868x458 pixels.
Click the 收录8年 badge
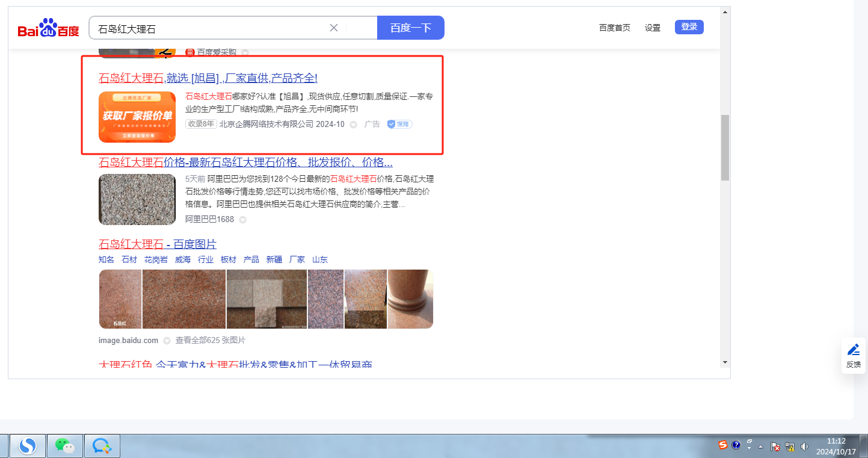click(201, 124)
